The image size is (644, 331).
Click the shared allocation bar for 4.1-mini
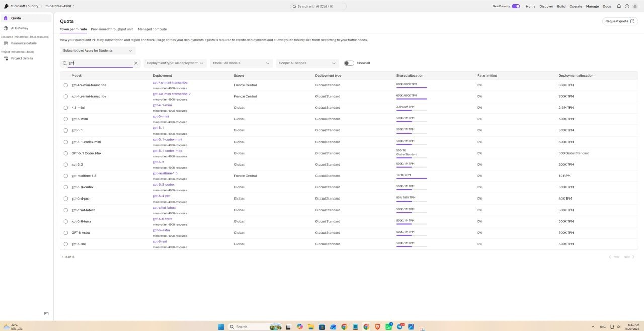[x=412, y=110]
